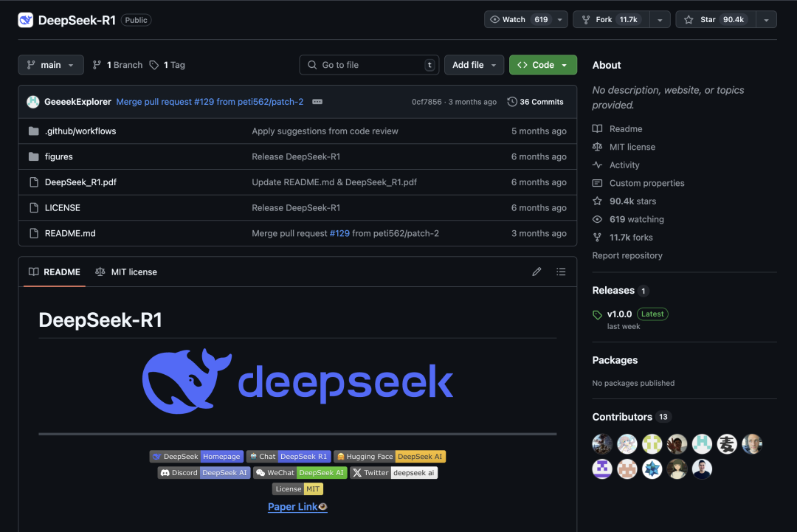The width and height of the screenshot is (797, 532).
Task: Open the figures folder
Action: pyautogui.click(x=58, y=156)
